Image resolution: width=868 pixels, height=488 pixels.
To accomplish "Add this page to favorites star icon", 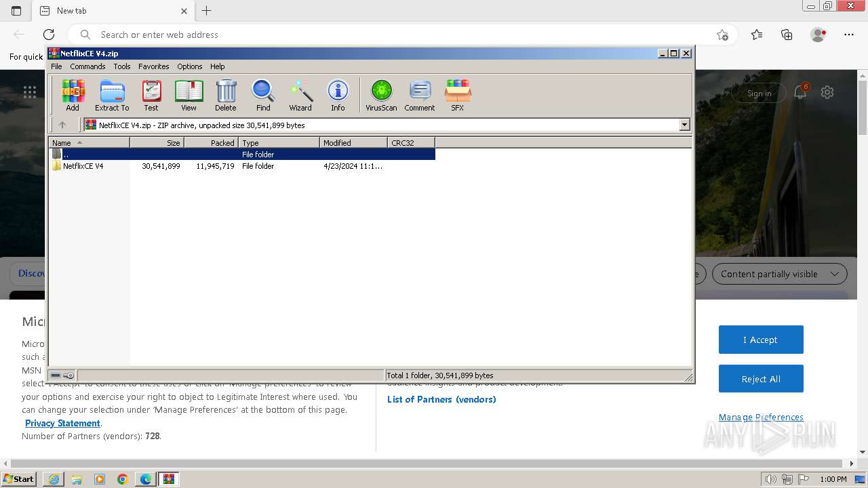I will (722, 35).
